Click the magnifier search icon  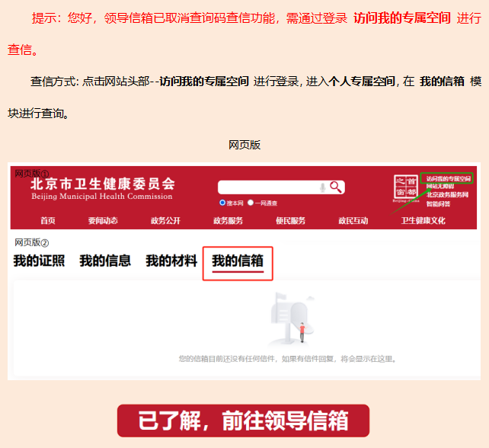[x=336, y=187]
